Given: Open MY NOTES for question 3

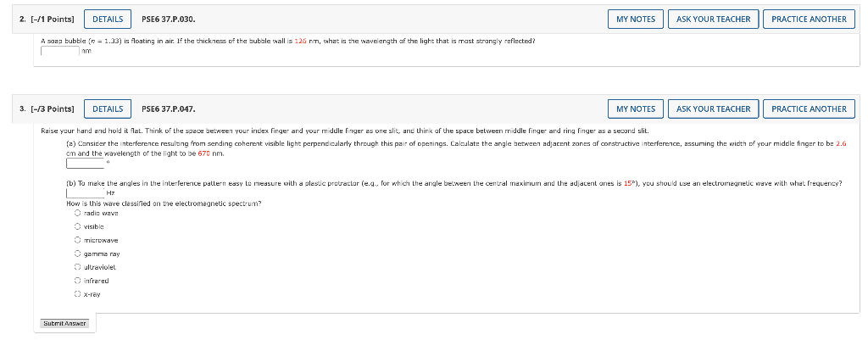Looking at the screenshot, I should (x=636, y=109).
